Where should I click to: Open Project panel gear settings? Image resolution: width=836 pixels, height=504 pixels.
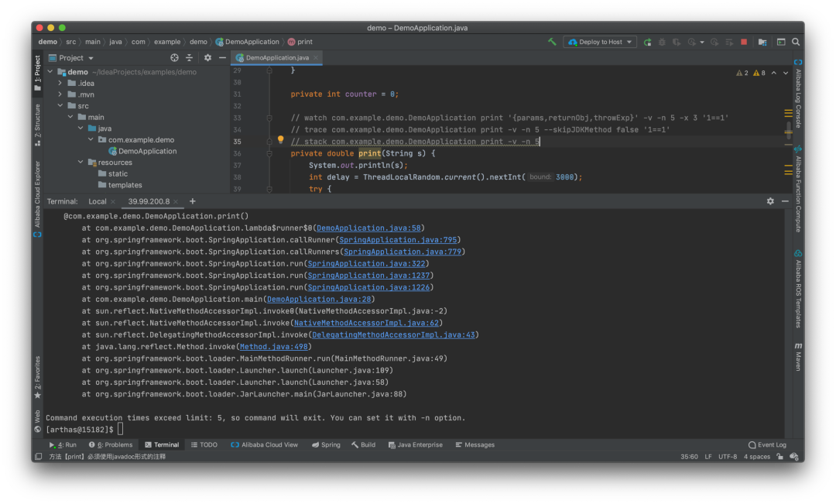[x=207, y=58]
